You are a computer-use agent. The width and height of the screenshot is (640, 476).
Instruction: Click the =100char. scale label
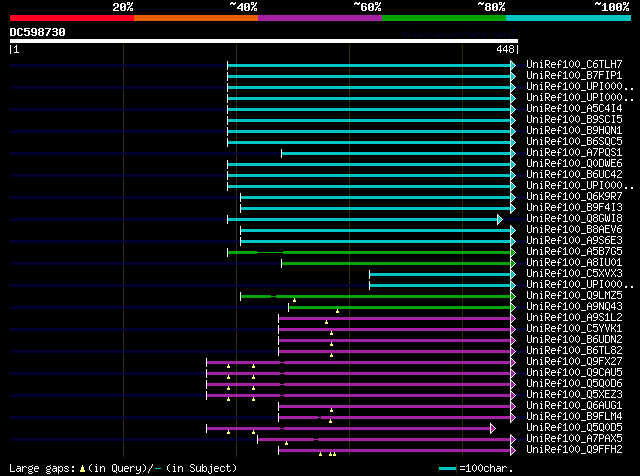pos(486,468)
